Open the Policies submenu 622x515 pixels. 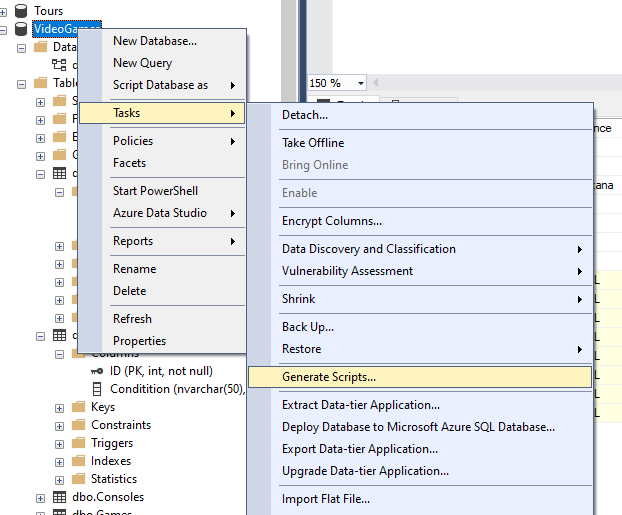coord(163,141)
